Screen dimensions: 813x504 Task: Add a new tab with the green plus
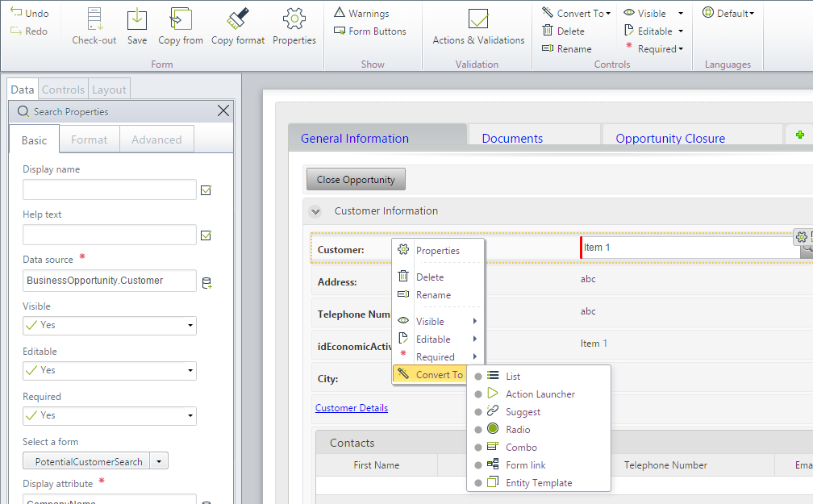tap(799, 135)
